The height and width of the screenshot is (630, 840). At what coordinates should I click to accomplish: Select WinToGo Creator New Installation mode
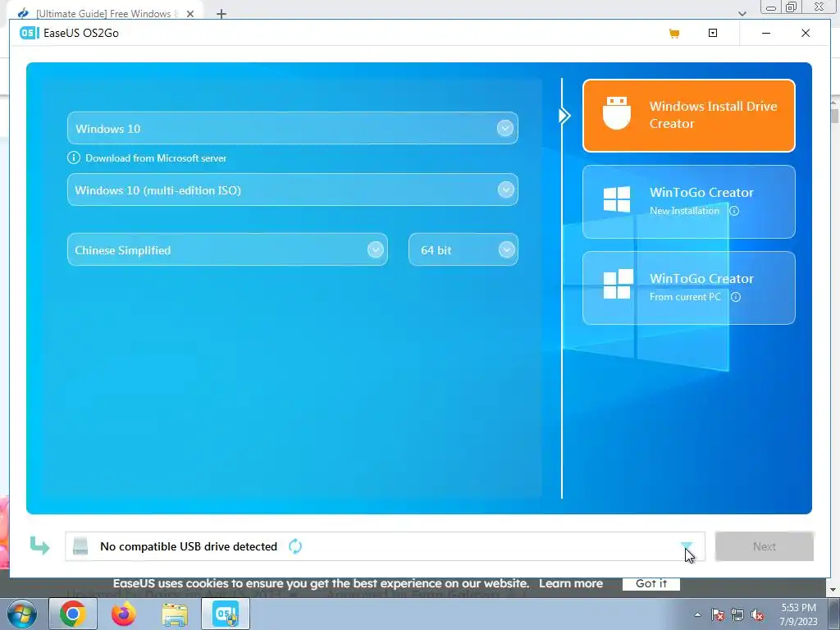[689, 202]
